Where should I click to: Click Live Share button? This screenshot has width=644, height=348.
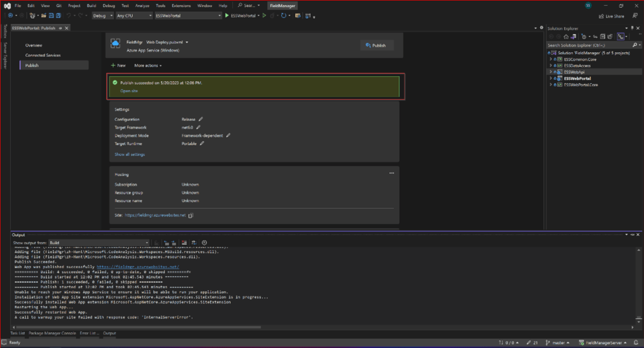(611, 16)
